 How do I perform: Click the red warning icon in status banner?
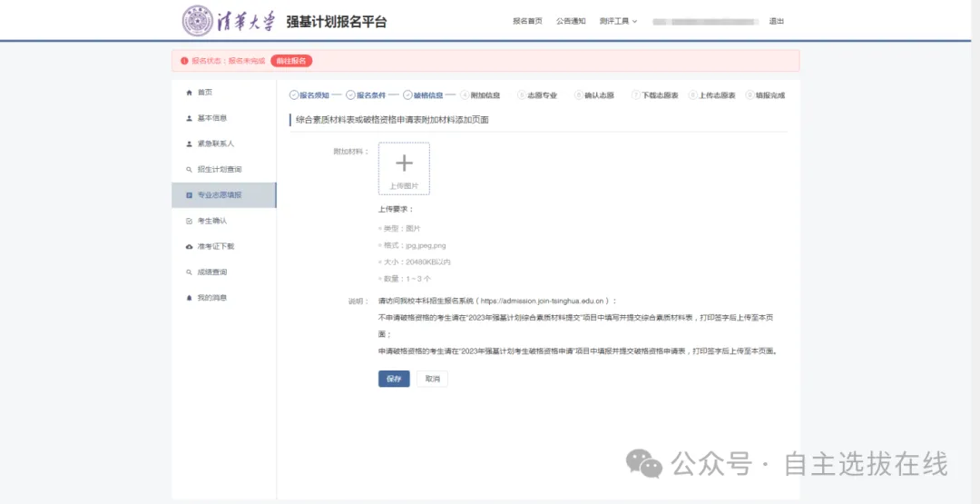[x=184, y=61]
